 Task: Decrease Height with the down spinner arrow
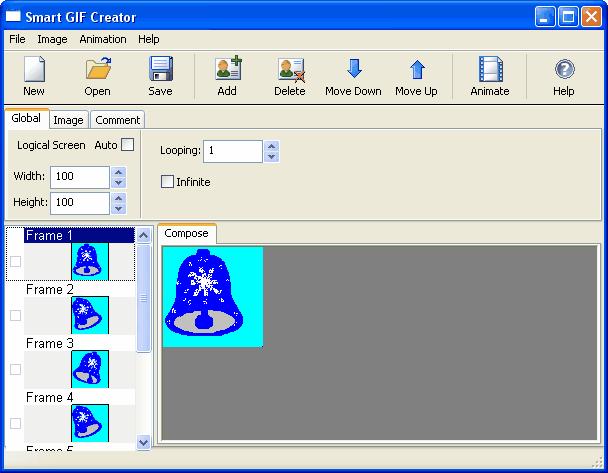119,209
